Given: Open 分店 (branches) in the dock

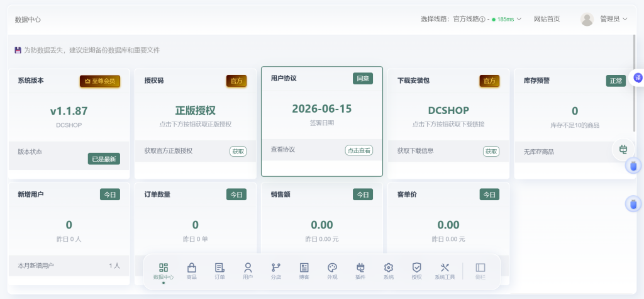Looking at the screenshot, I should [x=276, y=272].
